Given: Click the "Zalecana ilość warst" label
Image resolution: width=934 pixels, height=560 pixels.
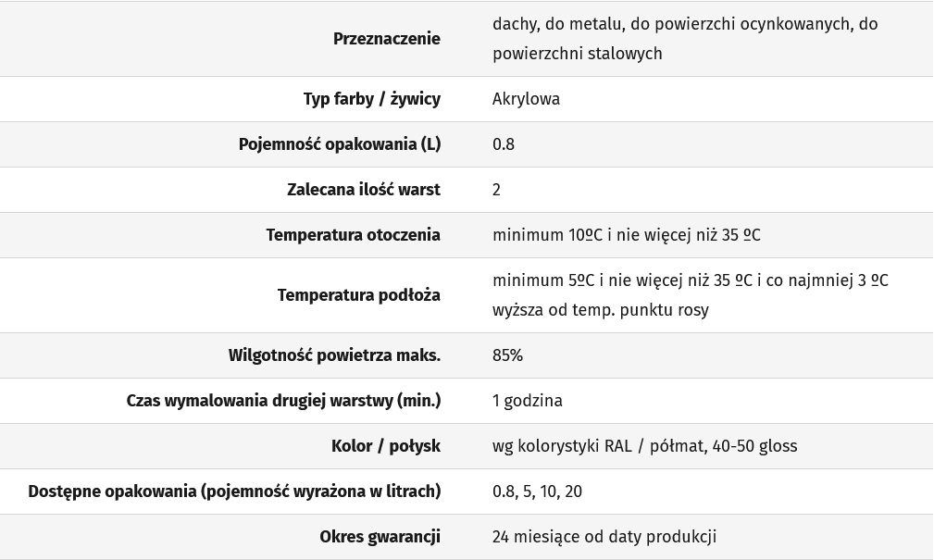Looking at the screenshot, I should (363, 190).
